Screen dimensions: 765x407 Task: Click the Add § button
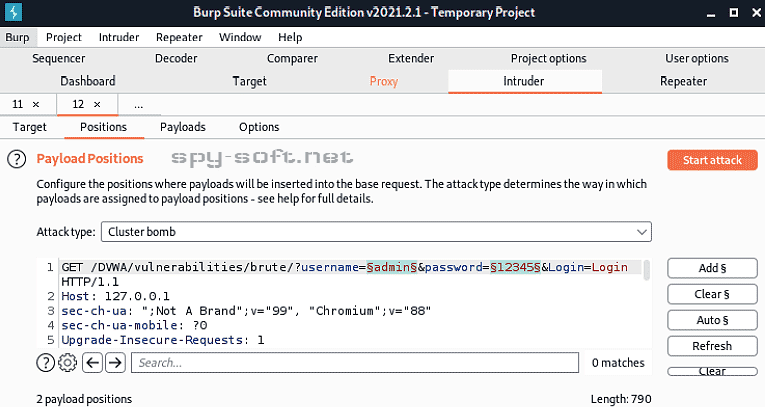coord(712,268)
